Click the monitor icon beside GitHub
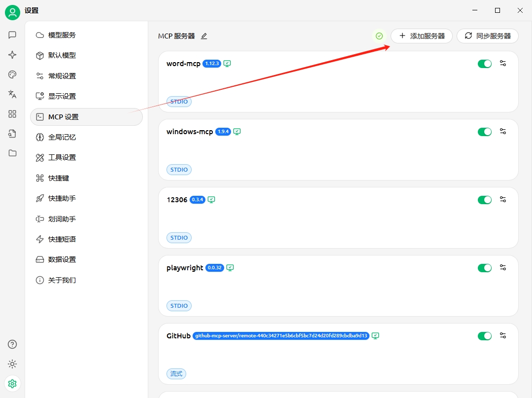The width and height of the screenshot is (532, 398). pos(375,335)
